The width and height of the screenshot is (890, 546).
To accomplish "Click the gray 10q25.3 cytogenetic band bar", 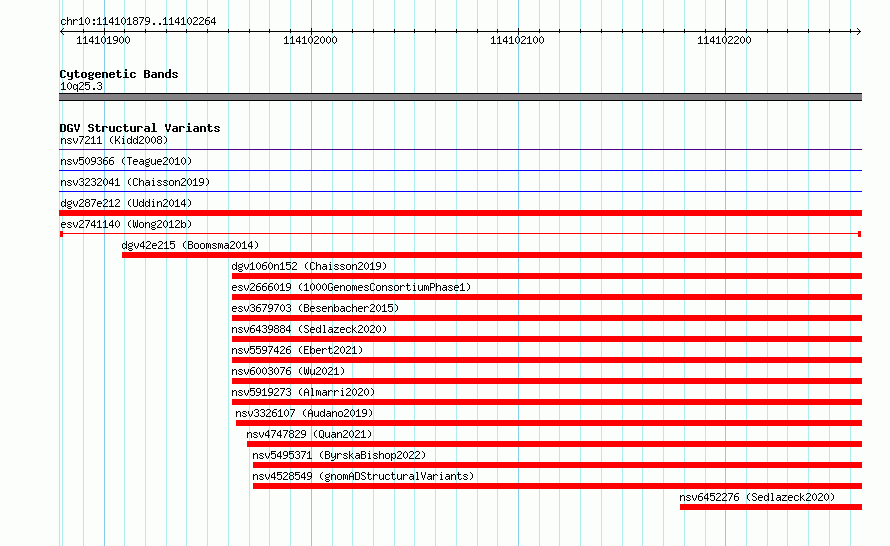I will point(460,97).
